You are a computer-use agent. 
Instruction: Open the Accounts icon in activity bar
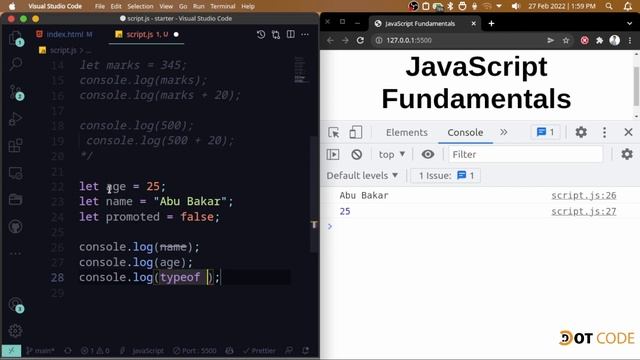click(x=16, y=304)
